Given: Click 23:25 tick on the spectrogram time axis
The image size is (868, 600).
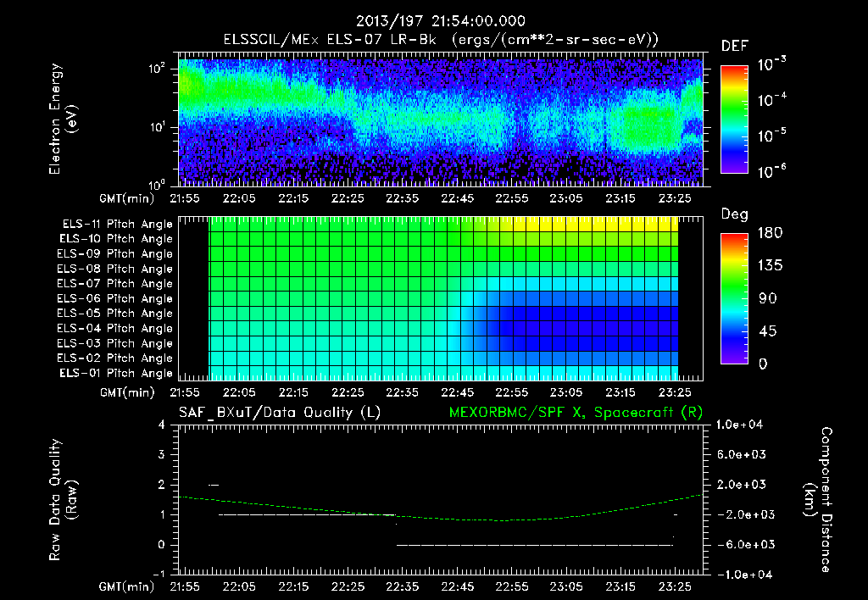Looking at the screenshot, I should tap(675, 198).
